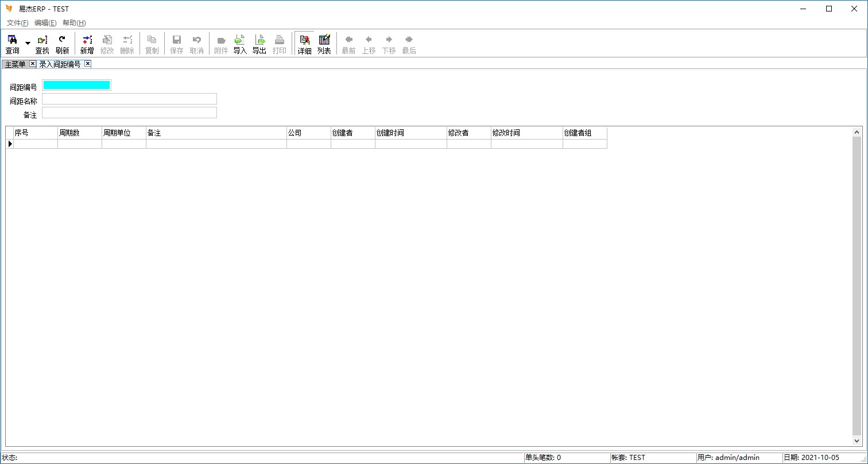Open the 编辑(E) menu
Screen dimensions: 868x464
click(45, 23)
